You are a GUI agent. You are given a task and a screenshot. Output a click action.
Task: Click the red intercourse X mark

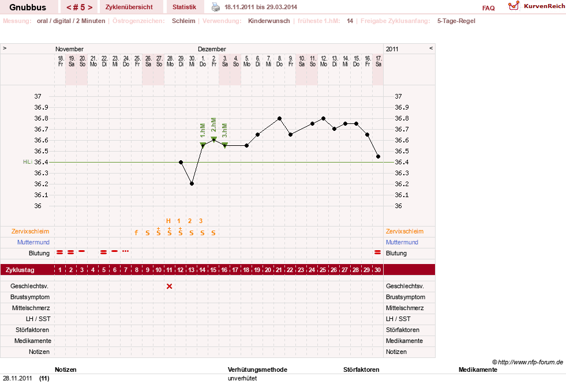tap(169, 287)
